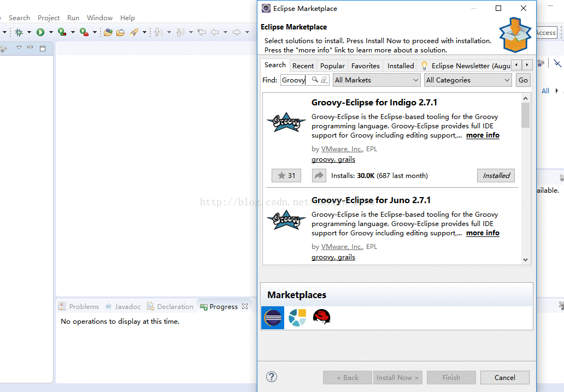Viewport: 564px width, 392px height.
Task: Open the Window menu
Action: (x=99, y=18)
